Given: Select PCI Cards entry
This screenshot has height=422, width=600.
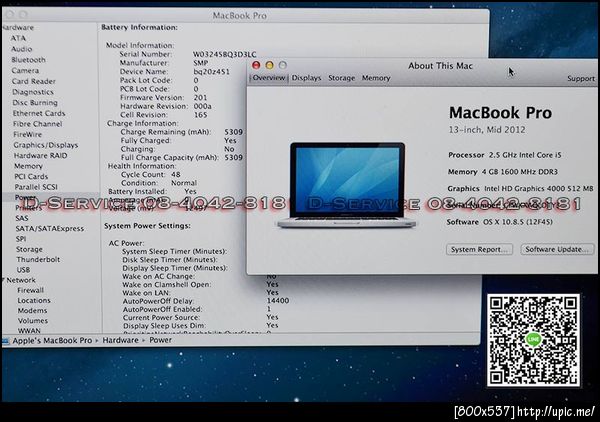Looking at the screenshot, I should [x=31, y=176].
